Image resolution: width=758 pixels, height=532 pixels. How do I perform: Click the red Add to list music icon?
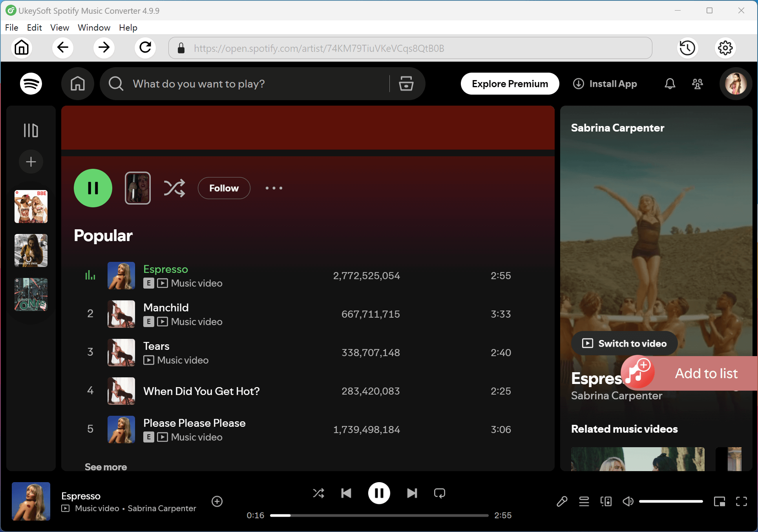(x=637, y=372)
